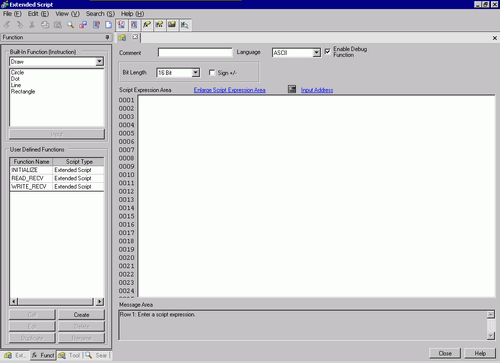Screen dimensions: 500x363
Task: Click the Help button at bottom right
Action: [x=480, y=353]
